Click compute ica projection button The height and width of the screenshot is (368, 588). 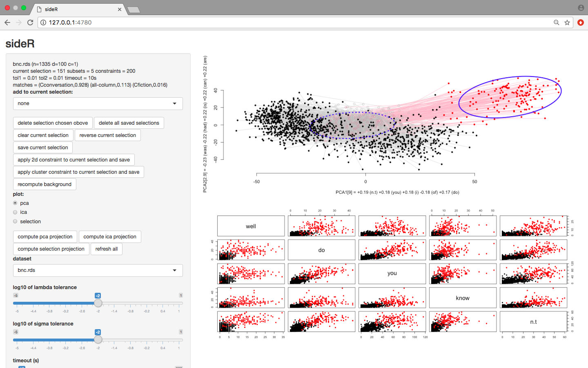[x=110, y=237]
